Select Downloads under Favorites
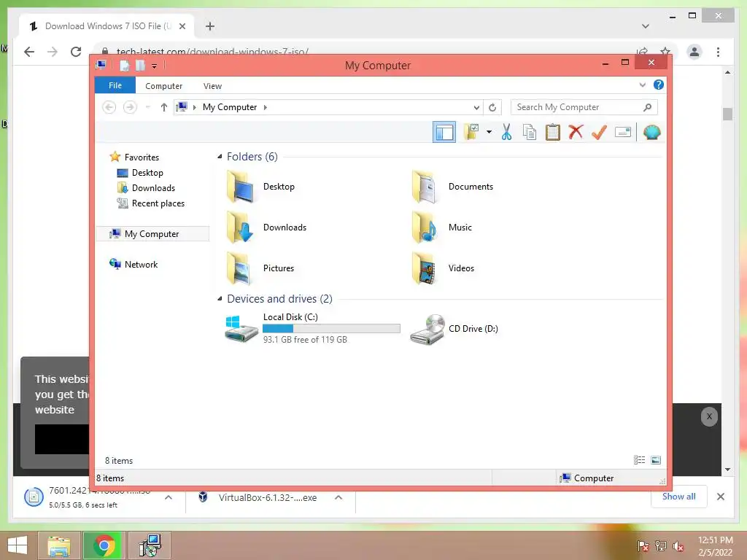The image size is (747, 560). [x=153, y=187]
